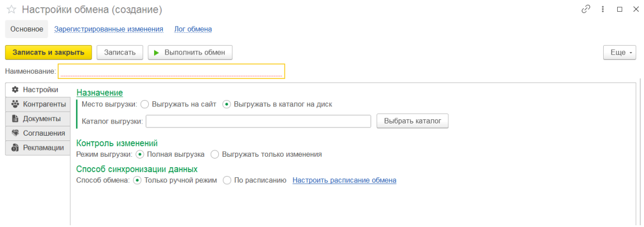Open Контрагенты tab with people icon
This screenshot has height=227, width=644.
[38, 105]
